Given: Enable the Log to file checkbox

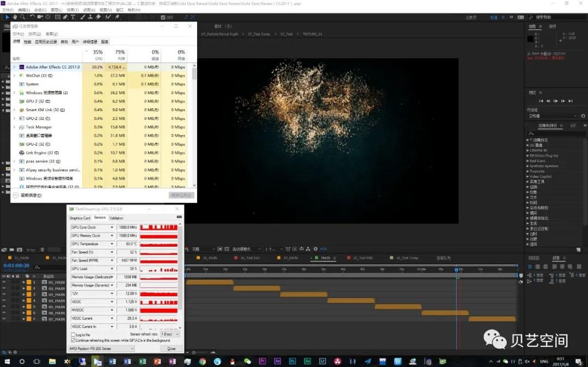Looking at the screenshot, I should pos(73,334).
